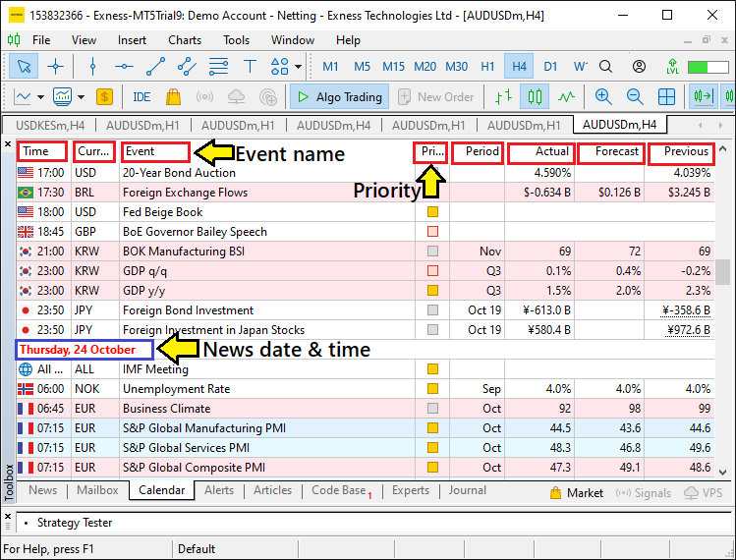
Task: Open the indicators list dropdown arrow
Action: coord(82,97)
